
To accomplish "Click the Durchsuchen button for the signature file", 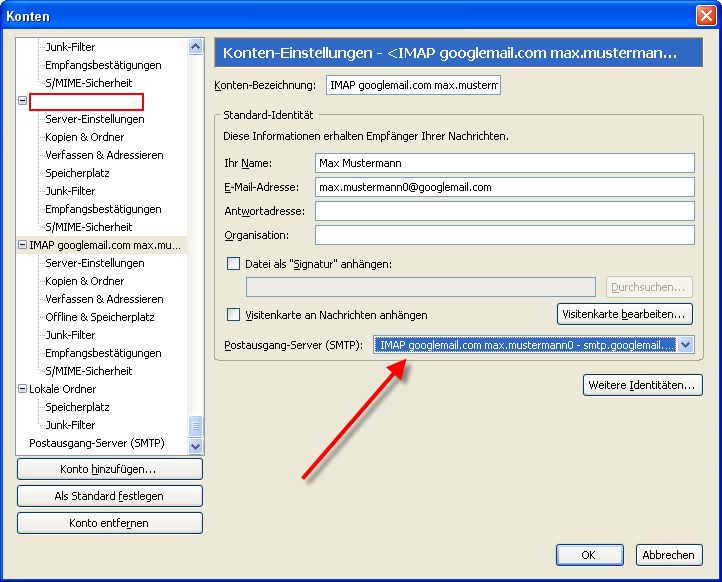I will coord(649,287).
